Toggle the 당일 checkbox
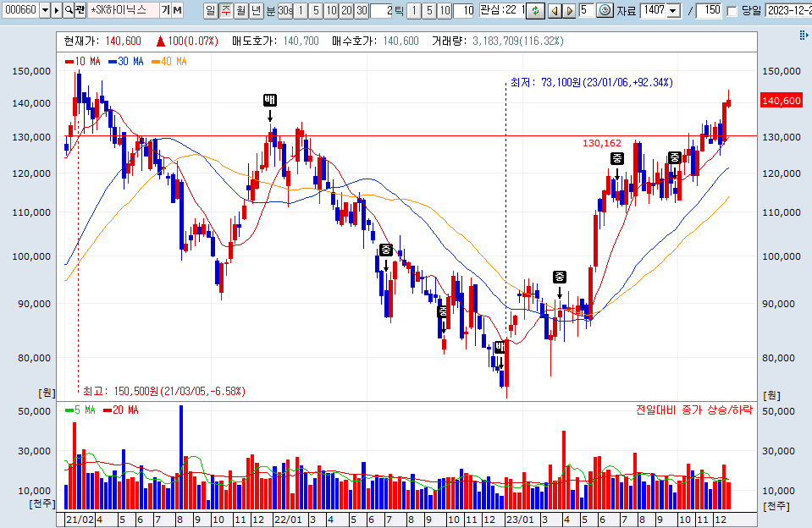Viewport: 812px width, 528px height. click(732, 11)
